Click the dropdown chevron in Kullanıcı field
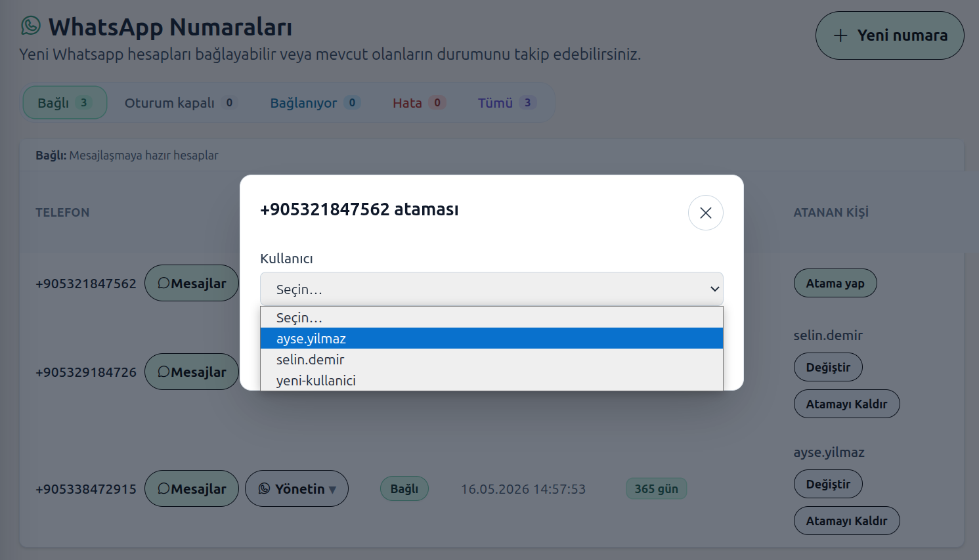 (714, 289)
